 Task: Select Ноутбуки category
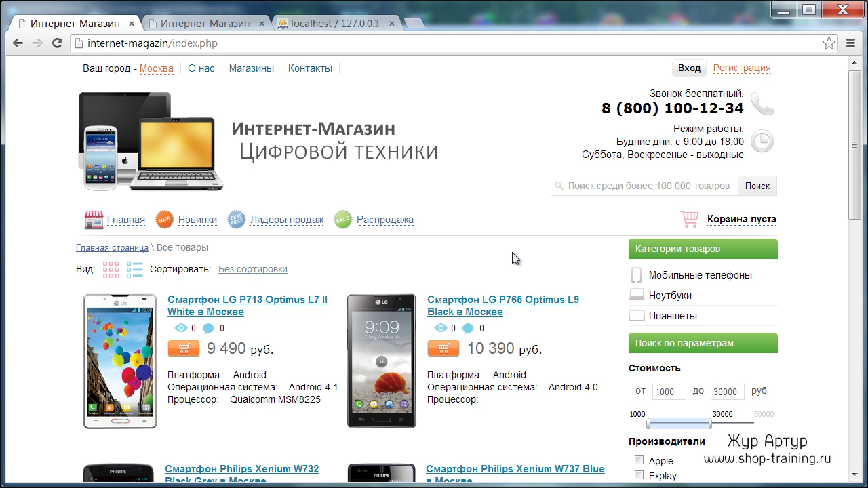click(x=670, y=296)
